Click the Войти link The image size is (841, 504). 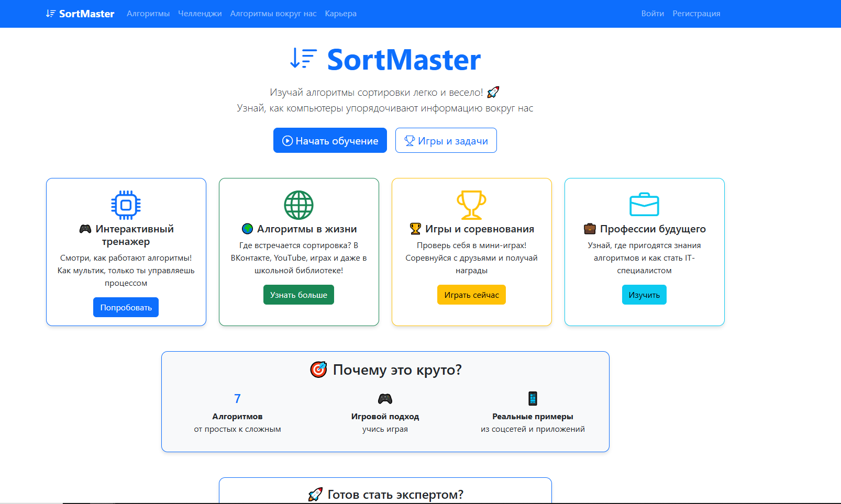click(652, 14)
